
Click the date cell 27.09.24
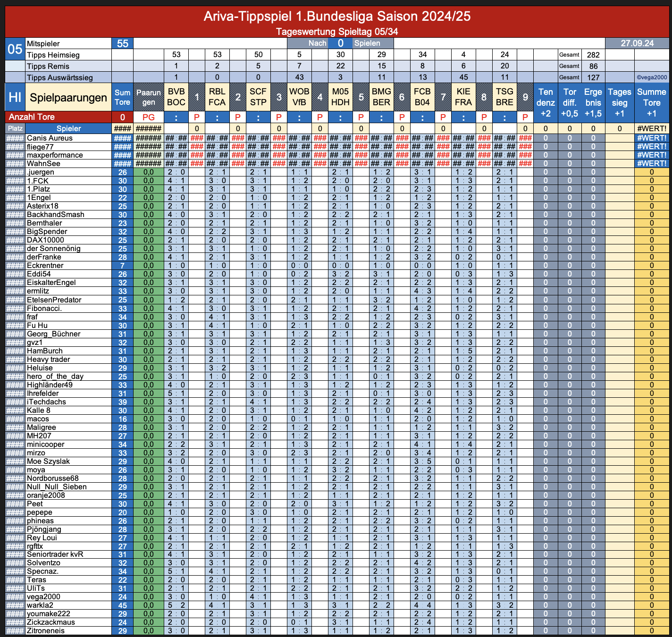pyautogui.click(x=637, y=43)
